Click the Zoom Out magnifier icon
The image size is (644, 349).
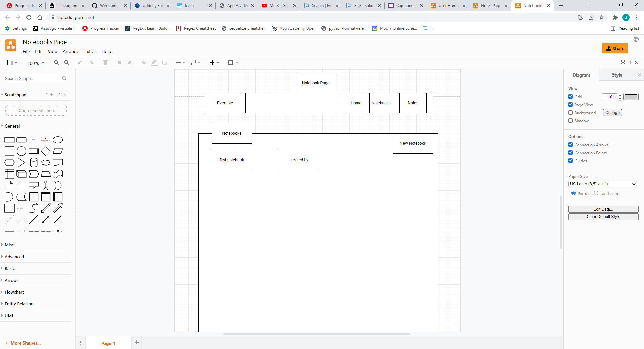[66, 63]
